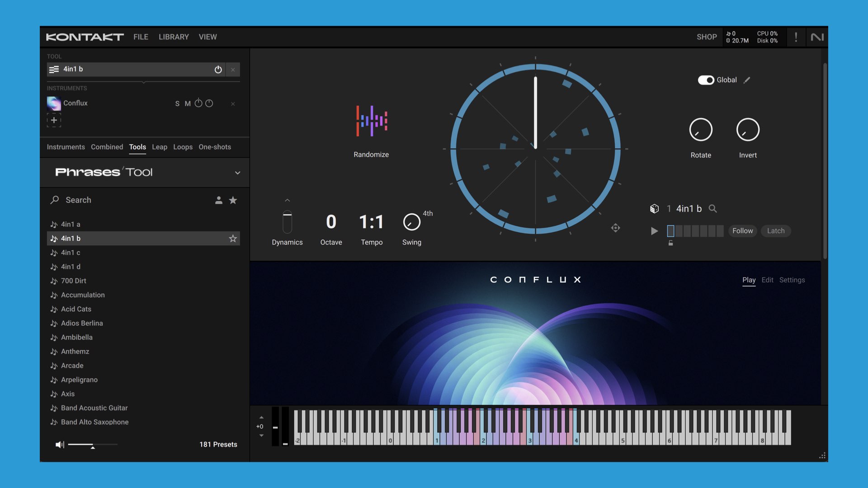Adjust the preview volume slider
Image resolution: width=868 pixels, height=488 pixels.
[92, 445]
